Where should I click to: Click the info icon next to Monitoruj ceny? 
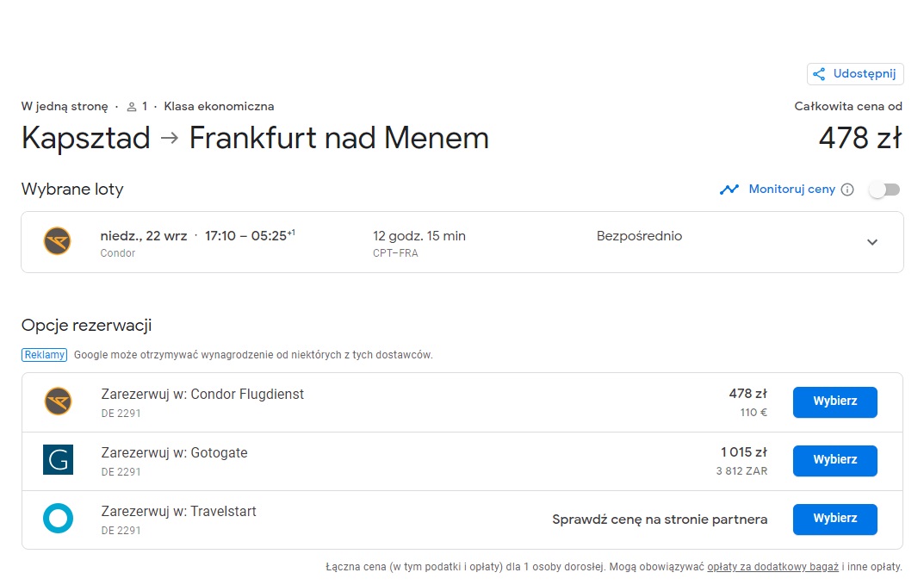(847, 190)
